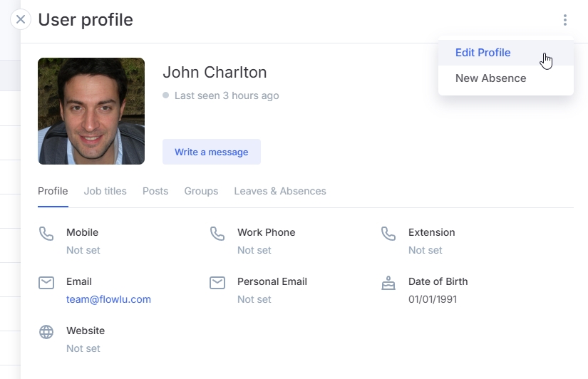The width and height of the screenshot is (588, 379).
Task: Click John Charlton's profile photo
Action: (91, 111)
